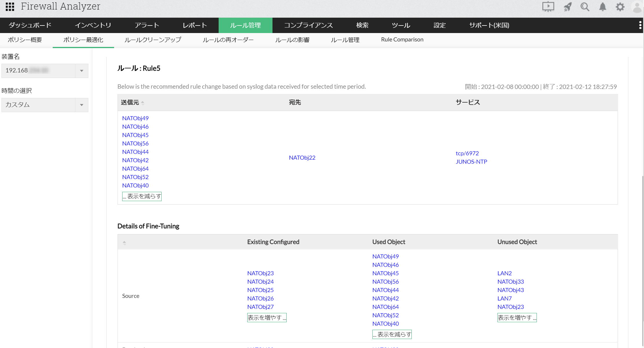Click the tcp/6972 service link
Image resolution: width=644 pixels, height=348 pixels.
467,153
